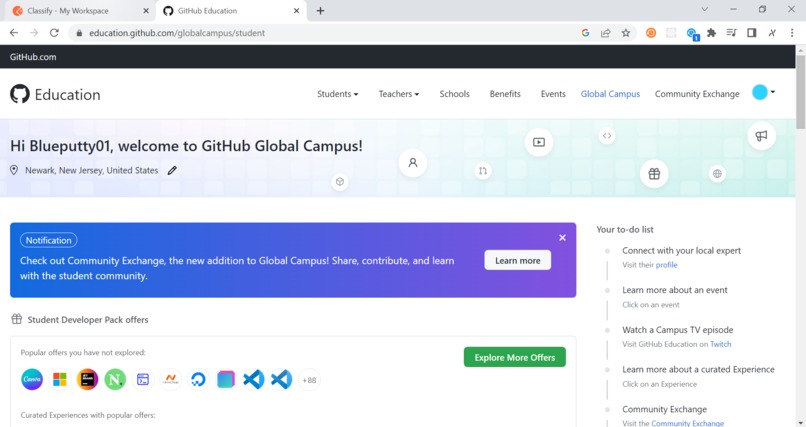
Task: Click 'Learn more about a curated Experience' text
Action: click(698, 369)
